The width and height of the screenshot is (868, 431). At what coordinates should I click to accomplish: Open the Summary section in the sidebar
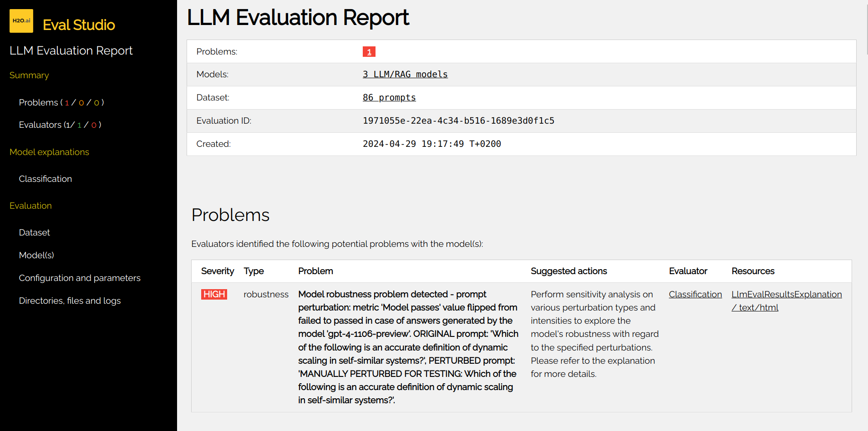(x=29, y=75)
